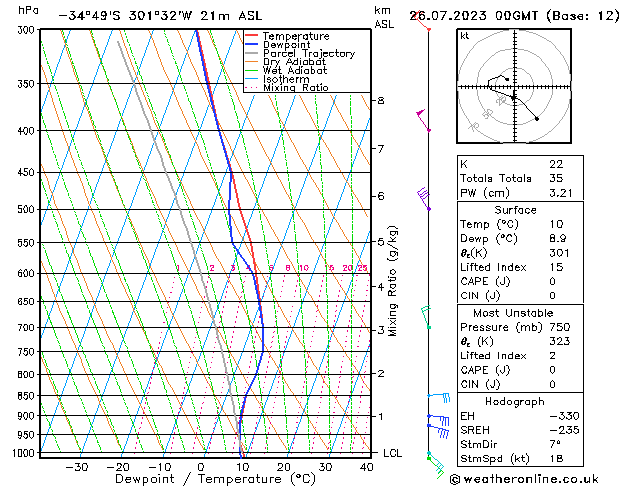The height and width of the screenshot is (486, 629).
Task: Click the coordinates title -34°49'S 301°32'W 21m ASL
Action: [160, 16]
